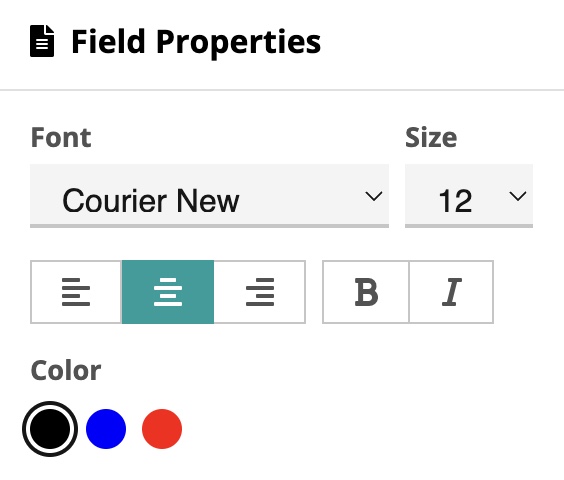Toggle italic formatting

pos(451,292)
